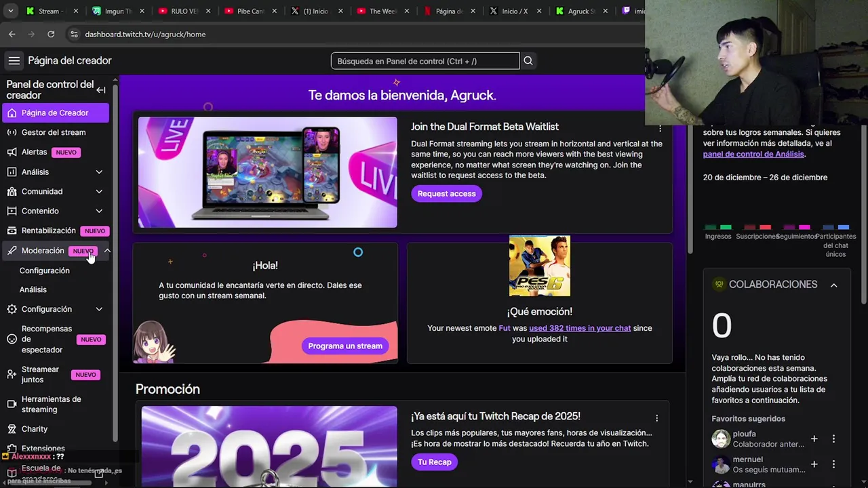Open more options for ploufa
Screen dimensions: 868x488
point(834,439)
